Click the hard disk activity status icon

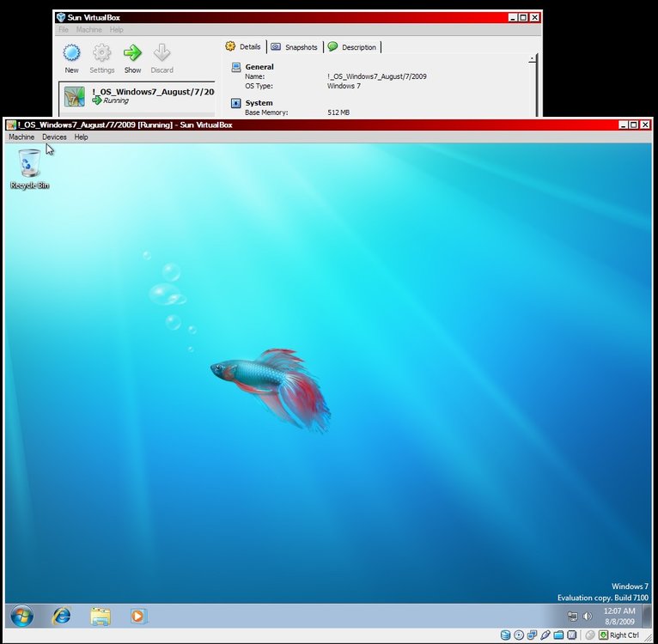tap(506, 635)
